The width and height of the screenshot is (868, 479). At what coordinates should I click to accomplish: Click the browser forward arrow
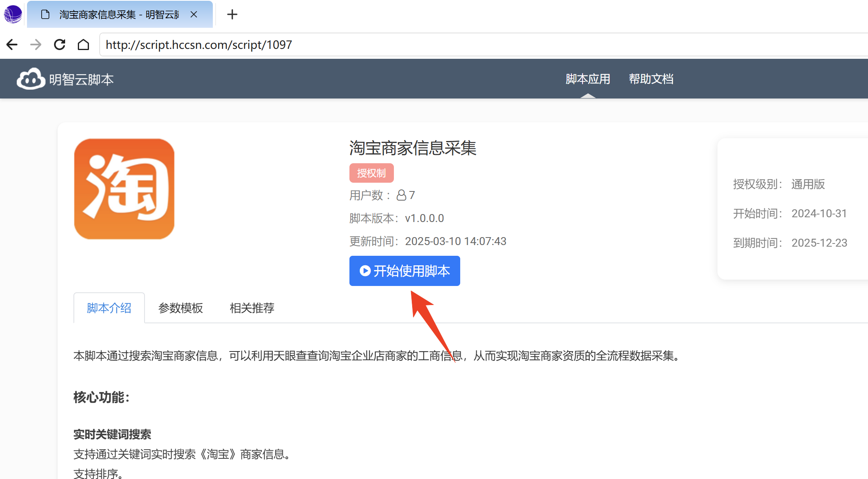(x=36, y=44)
